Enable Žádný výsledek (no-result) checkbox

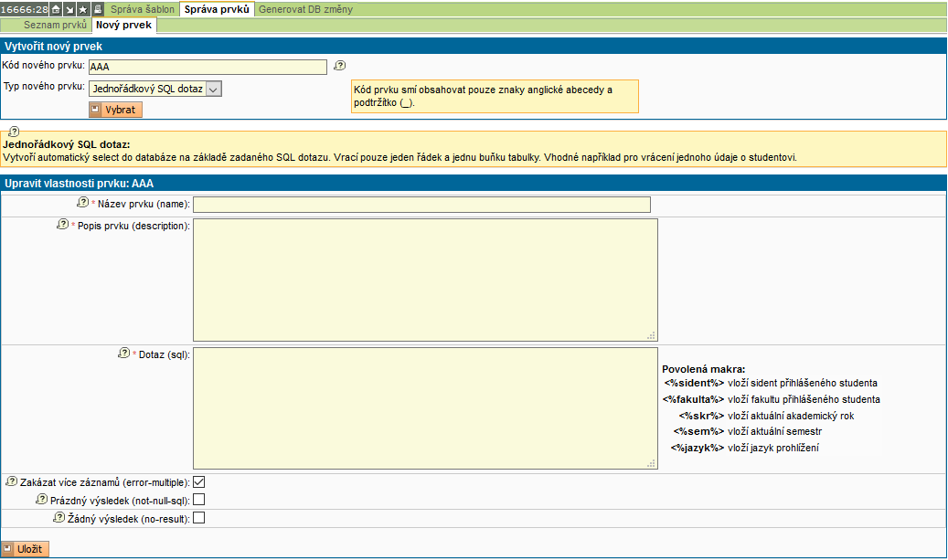[198, 518]
